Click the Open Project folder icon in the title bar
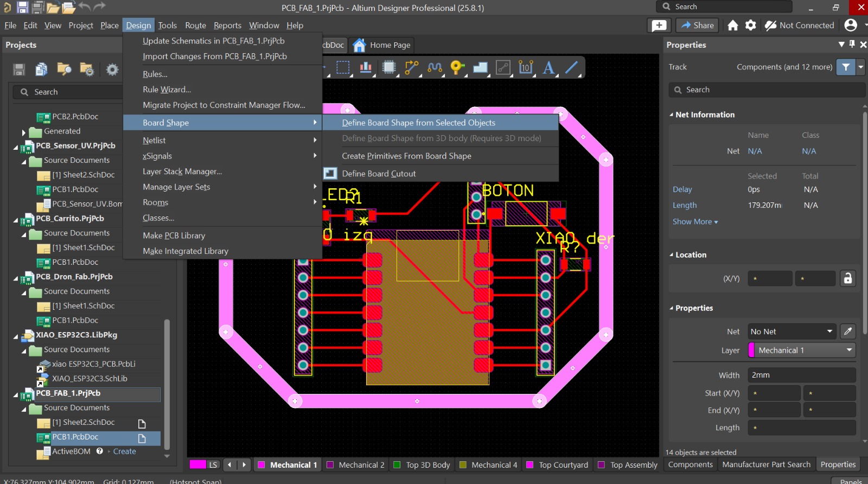 53,7
